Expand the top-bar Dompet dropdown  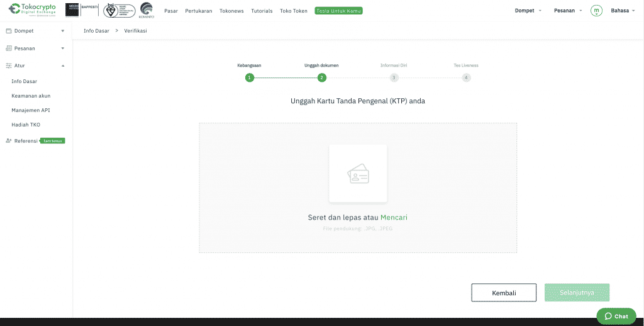[528, 11]
